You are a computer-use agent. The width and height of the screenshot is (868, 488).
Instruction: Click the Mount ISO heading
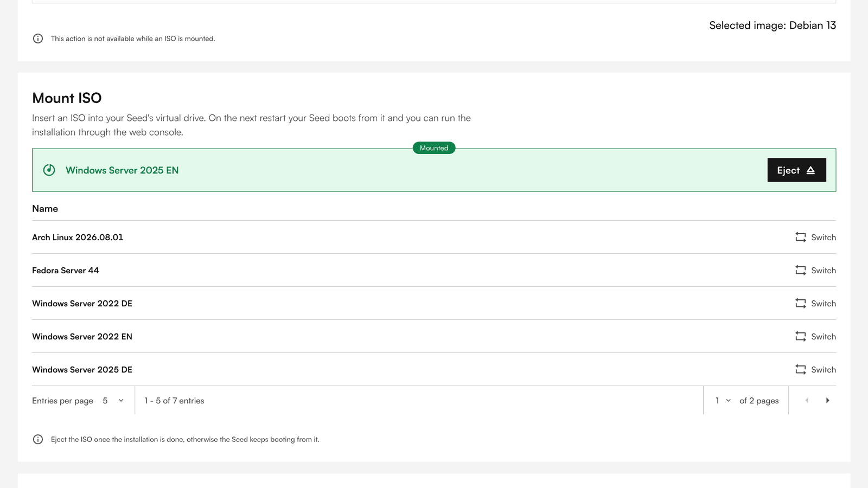click(67, 98)
